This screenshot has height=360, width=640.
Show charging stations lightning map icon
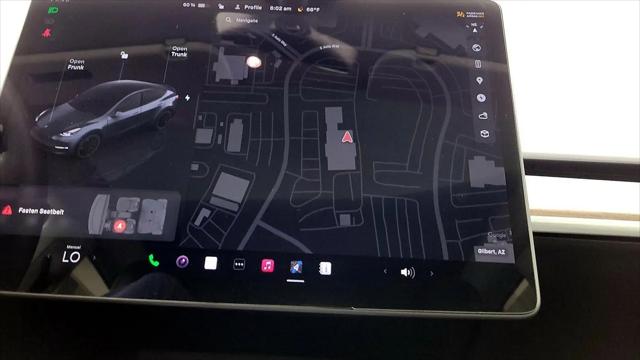pos(481,98)
